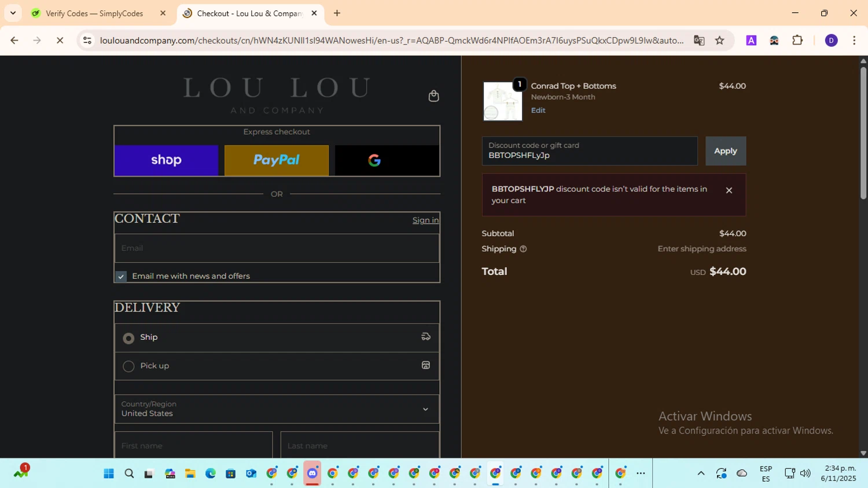Open the Country/Region dropdown
The image size is (868, 488).
tap(277, 409)
